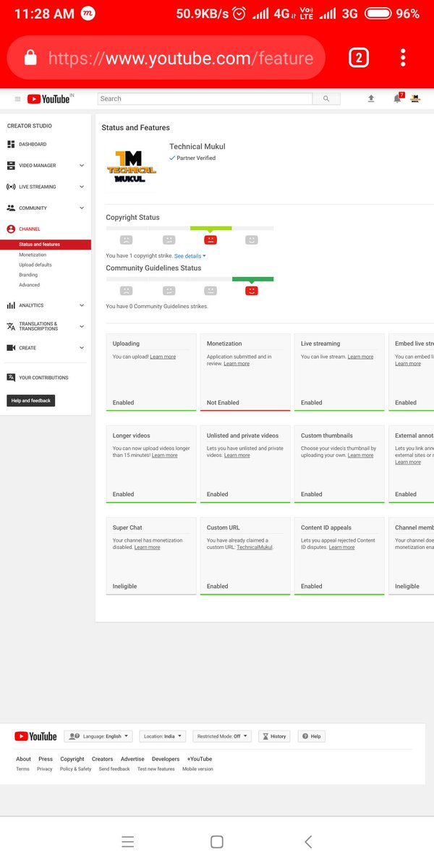Expand See details for copyright strike
The height and width of the screenshot is (868, 434).
point(190,256)
